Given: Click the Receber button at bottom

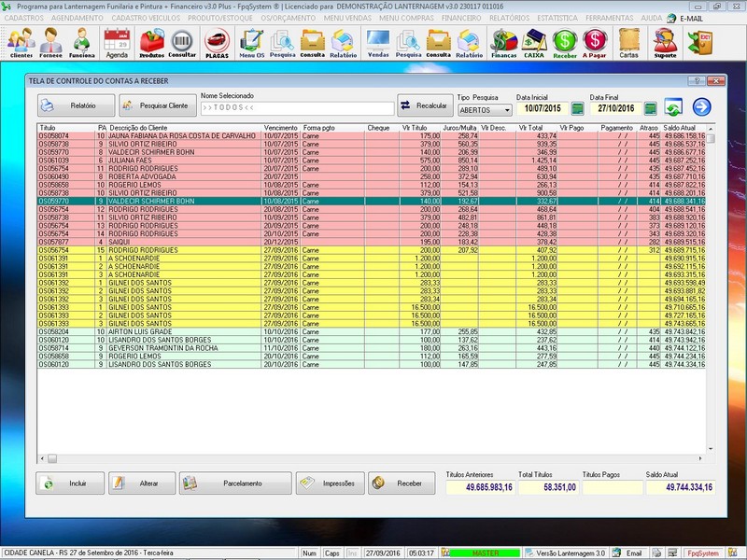Looking at the screenshot, I should (x=402, y=483).
